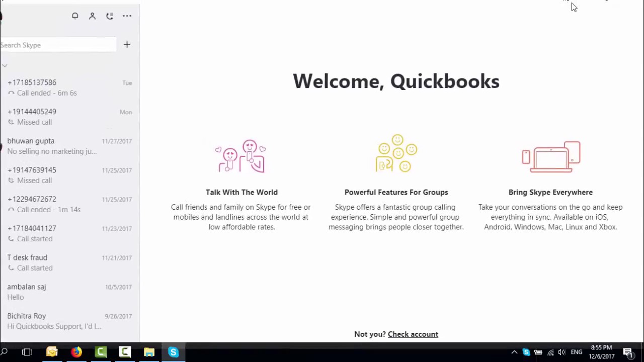The width and height of the screenshot is (644, 362).
Task: Open chat with Bichitra Roy
Action: click(x=70, y=321)
